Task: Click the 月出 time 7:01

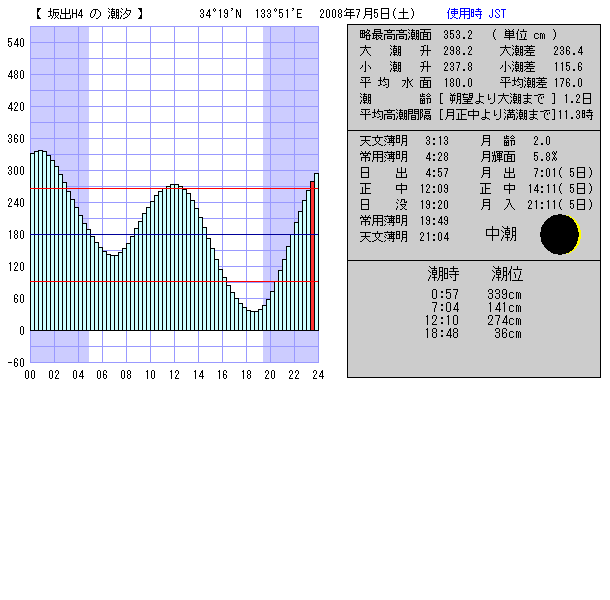Action: (545, 172)
